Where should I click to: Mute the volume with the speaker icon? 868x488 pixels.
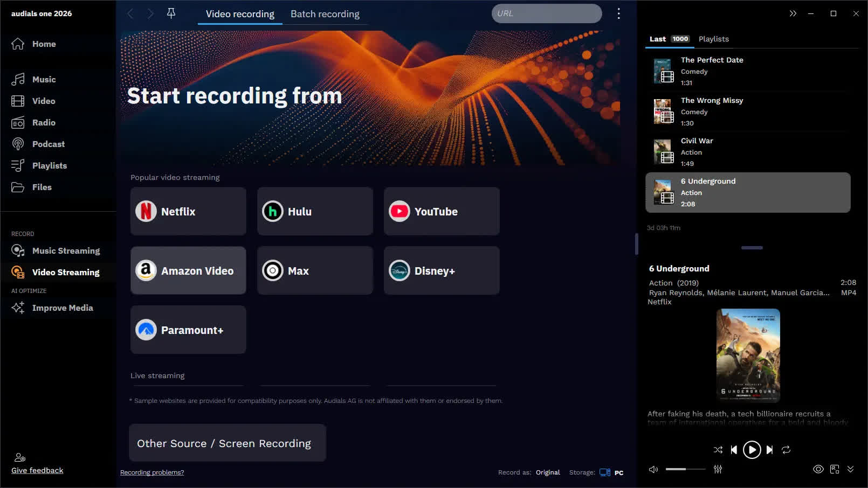[653, 469]
